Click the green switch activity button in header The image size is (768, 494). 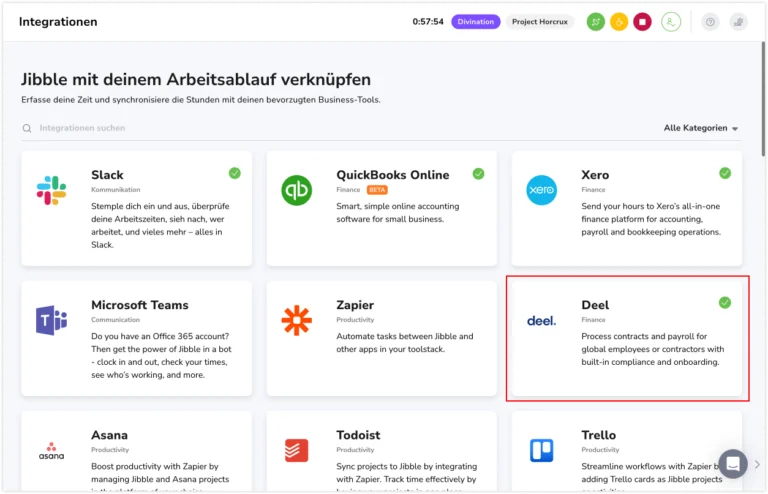(596, 22)
